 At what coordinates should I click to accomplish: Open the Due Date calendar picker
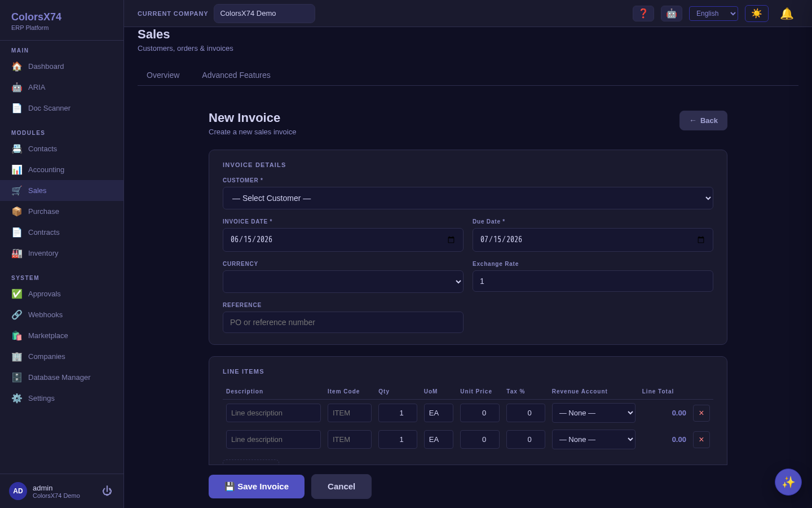tap(701, 240)
